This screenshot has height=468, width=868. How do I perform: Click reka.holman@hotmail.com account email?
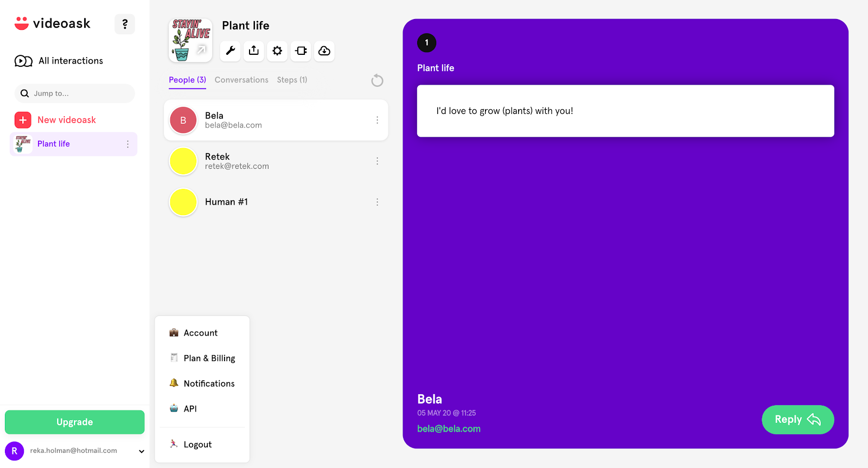(74, 451)
